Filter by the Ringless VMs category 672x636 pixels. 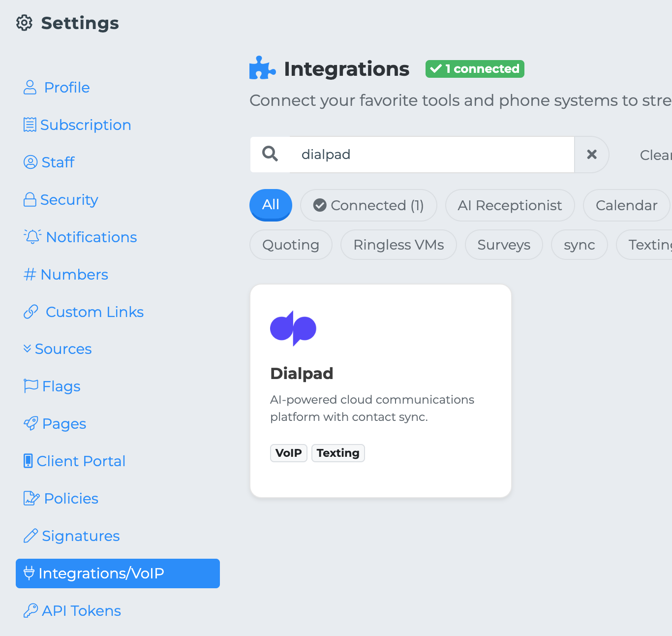click(x=398, y=245)
